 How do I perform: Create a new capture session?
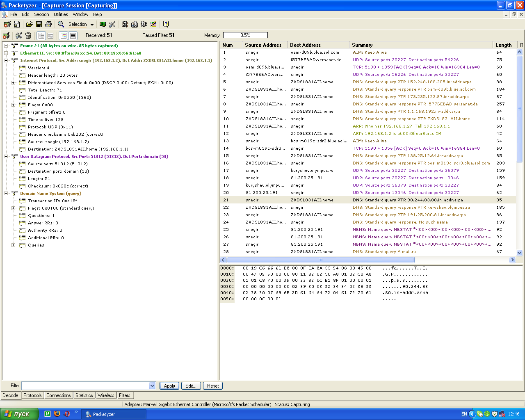[x=17, y=24]
